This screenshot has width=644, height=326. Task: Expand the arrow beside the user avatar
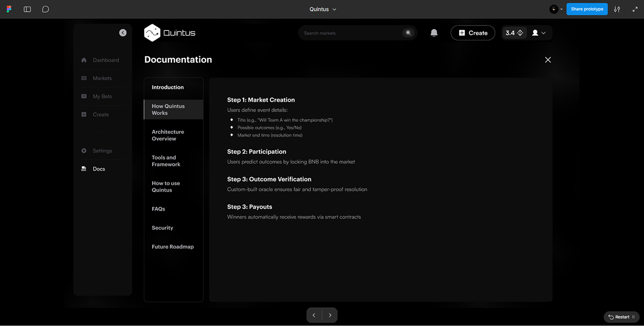pyautogui.click(x=562, y=9)
